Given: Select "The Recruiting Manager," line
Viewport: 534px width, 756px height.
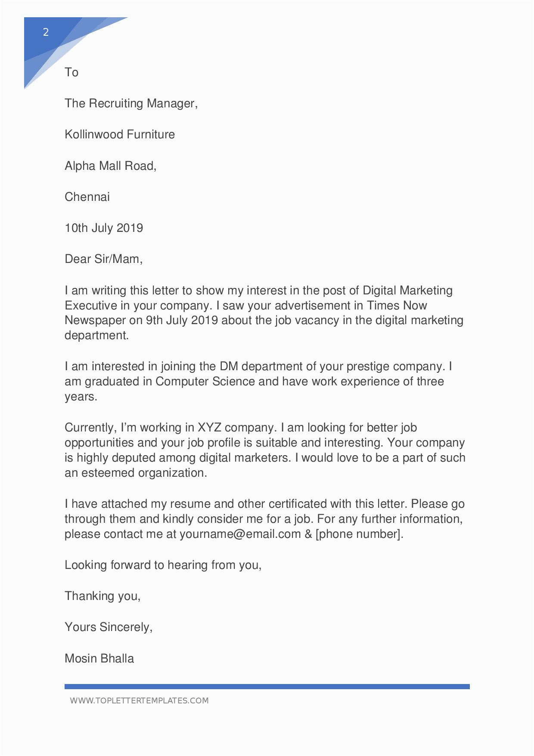Looking at the screenshot, I should [x=131, y=103].
